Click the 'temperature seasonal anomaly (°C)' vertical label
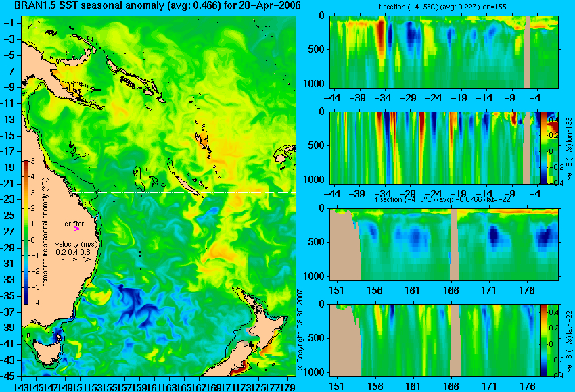Image resolution: width=575 pixels, height=392 pixels. (x=45, y=232)
